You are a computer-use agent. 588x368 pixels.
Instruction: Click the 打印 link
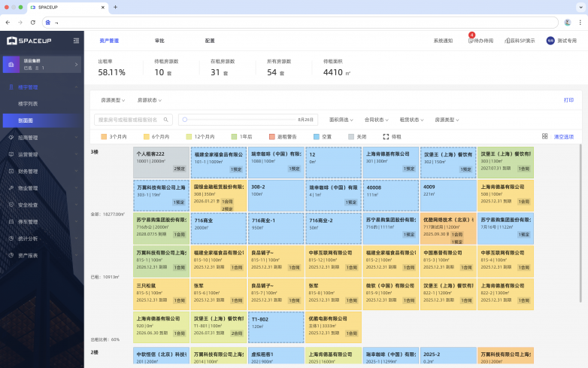[x=568, y=100]
